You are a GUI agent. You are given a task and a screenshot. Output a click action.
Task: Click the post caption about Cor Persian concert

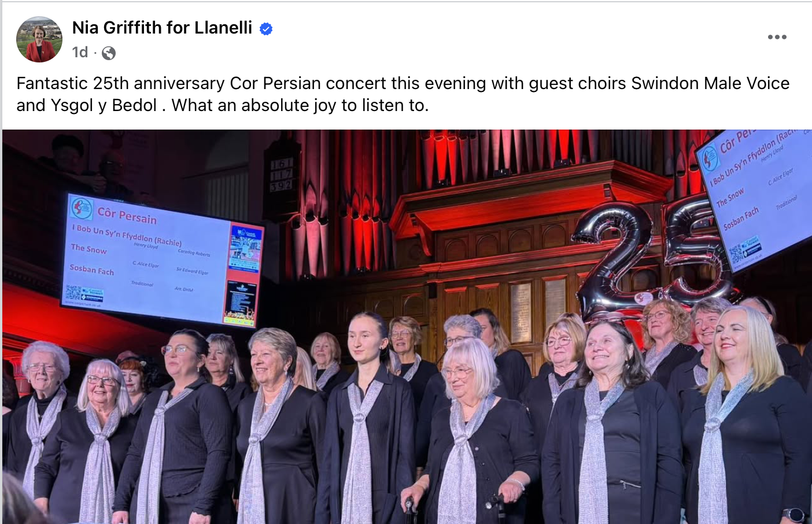point(403,94)
